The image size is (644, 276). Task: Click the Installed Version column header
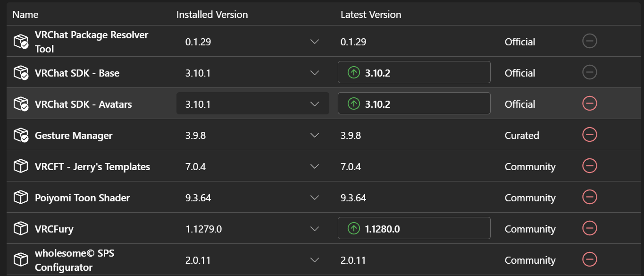[x=212, y=15]
